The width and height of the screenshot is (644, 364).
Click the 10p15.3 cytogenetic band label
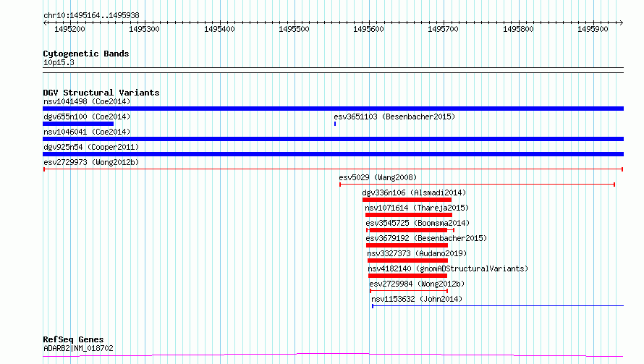(x=59, y=62)
